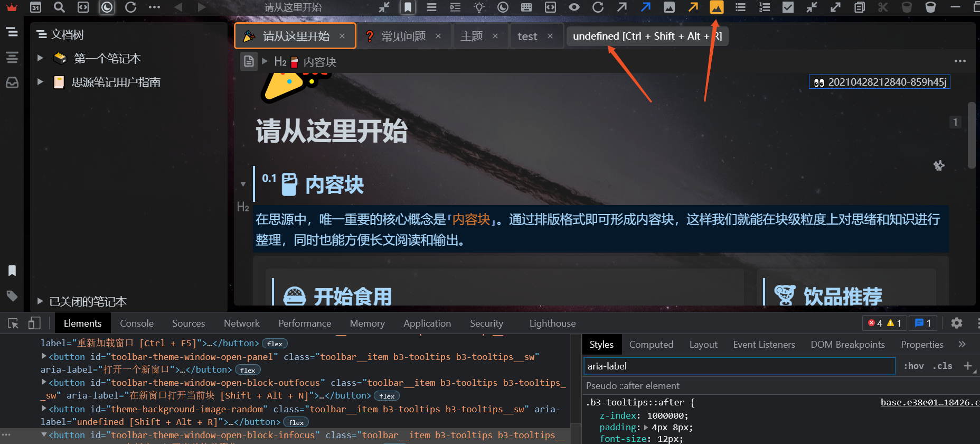980x444 pixels.
Task: Open the Event Listeners tab
Action: (x=764, y=345)
